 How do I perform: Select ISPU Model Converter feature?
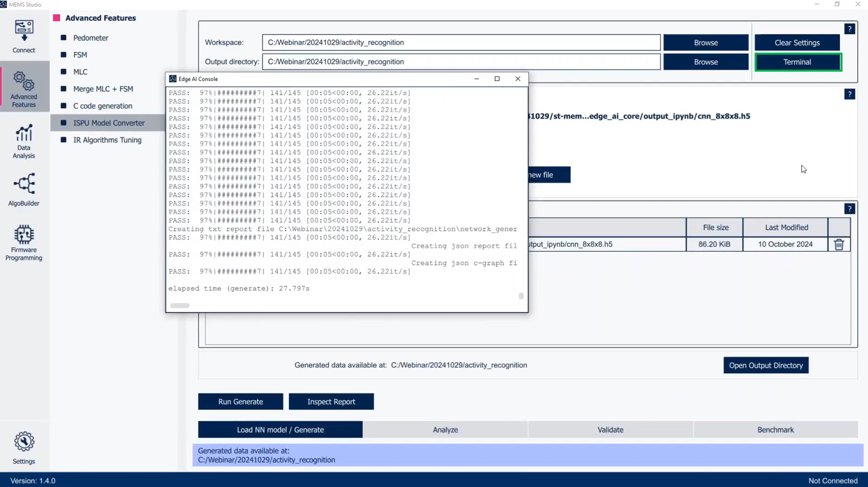pyautogui.click(x=109, y=123)
